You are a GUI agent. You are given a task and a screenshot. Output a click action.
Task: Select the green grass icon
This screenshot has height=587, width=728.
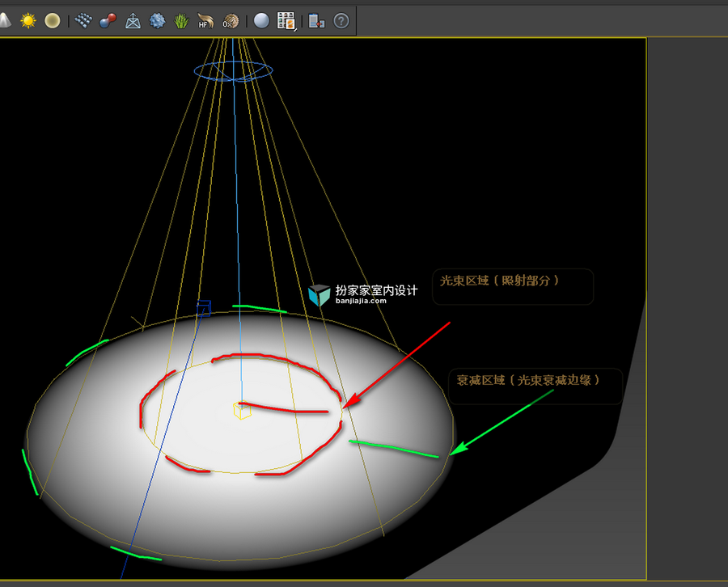[181, 21]
